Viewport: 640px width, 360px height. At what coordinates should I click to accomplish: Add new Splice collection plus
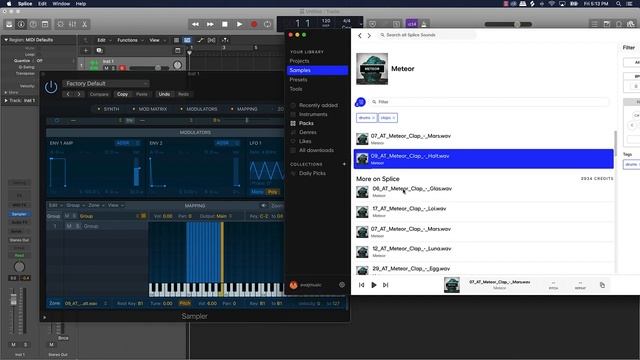click(x=344, y=164)
